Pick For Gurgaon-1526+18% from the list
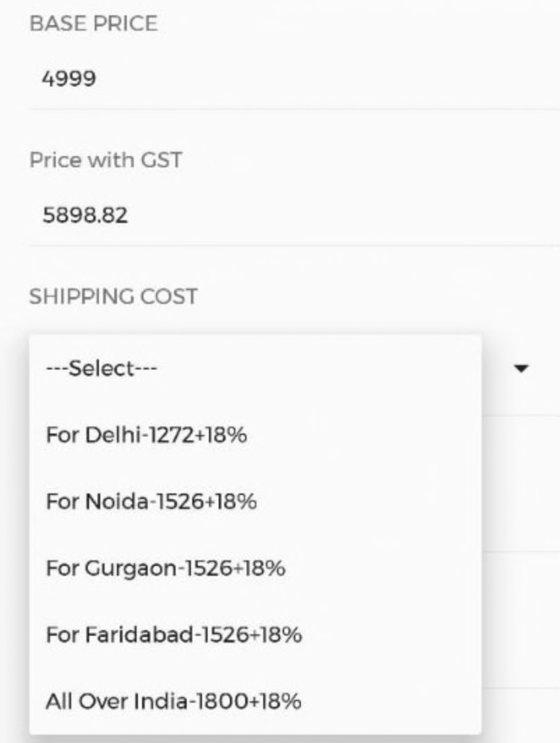This screenshot has width=560, height=743. click(x=256, y=567)
